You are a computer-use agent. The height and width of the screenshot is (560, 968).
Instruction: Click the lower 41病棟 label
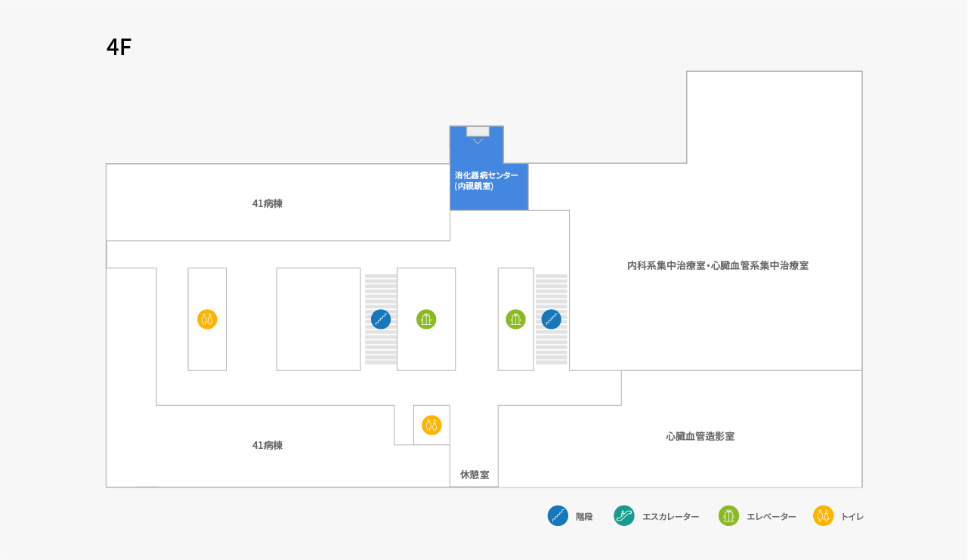pos(268,445)
